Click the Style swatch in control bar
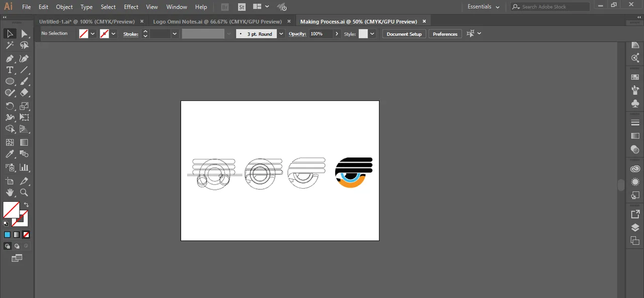The width and height of the screenshot is (644, 298). click(363, 34)
